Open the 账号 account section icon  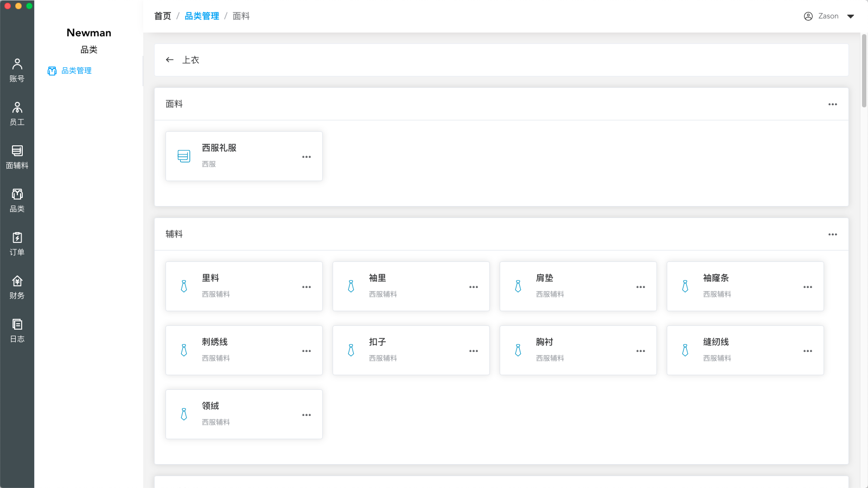click(x=17, y=64)
